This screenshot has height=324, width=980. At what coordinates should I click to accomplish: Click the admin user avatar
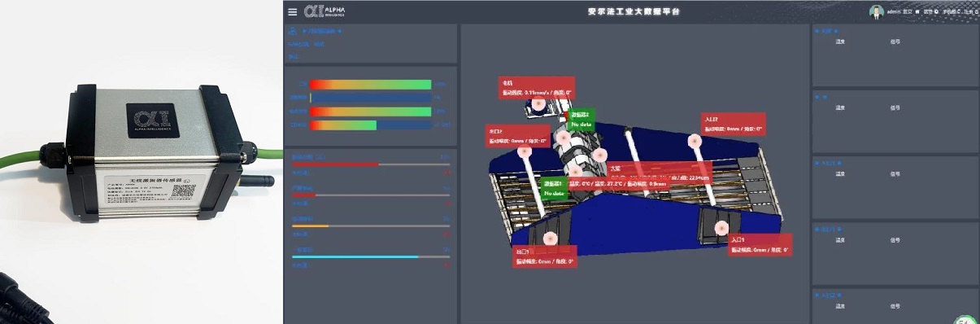(x=876, y=11)
